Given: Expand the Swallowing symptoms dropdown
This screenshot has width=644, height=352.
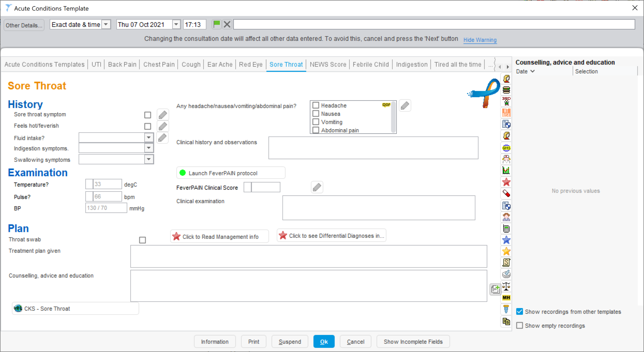Looking at the screenshot, I should [149, 159].
